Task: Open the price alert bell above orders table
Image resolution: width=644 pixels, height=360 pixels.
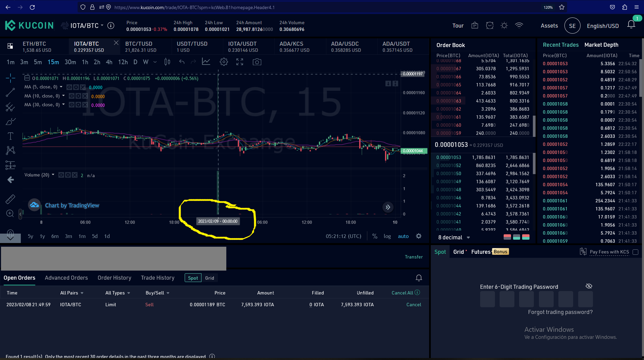Action: [x=419, y=278]
